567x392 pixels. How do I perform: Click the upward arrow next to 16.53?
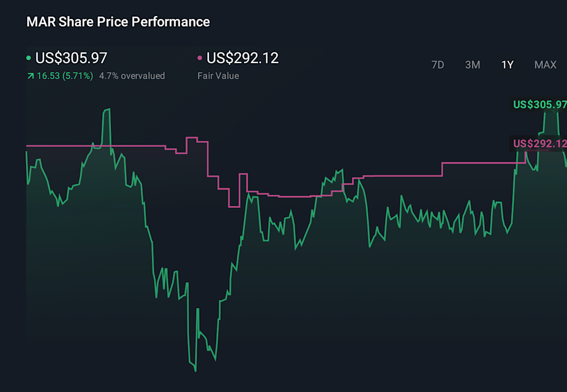click(30, 76)
